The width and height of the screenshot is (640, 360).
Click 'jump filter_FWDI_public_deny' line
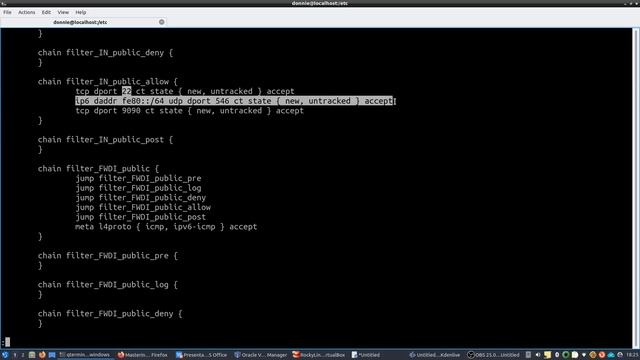click(x=140, y=198)
